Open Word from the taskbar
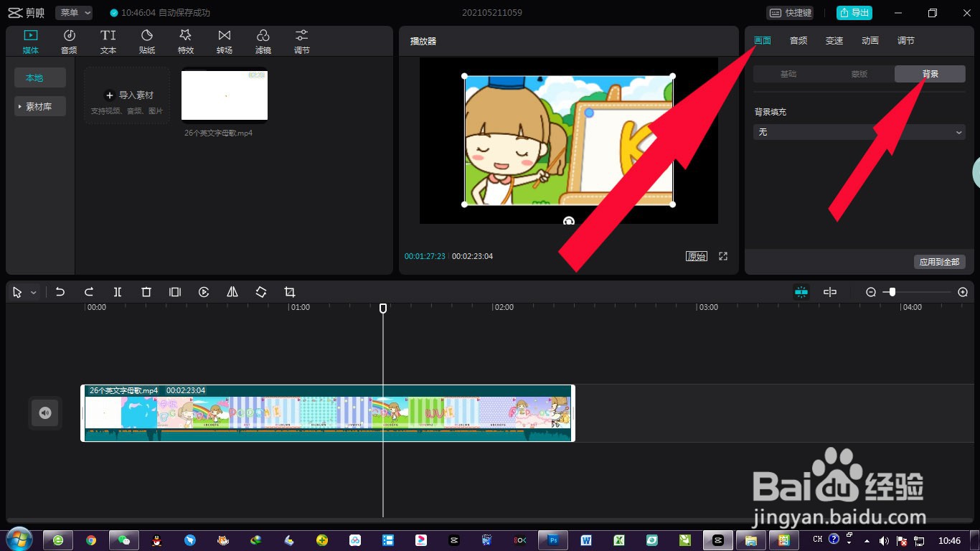The image size is (980, 551). point(586,540)
